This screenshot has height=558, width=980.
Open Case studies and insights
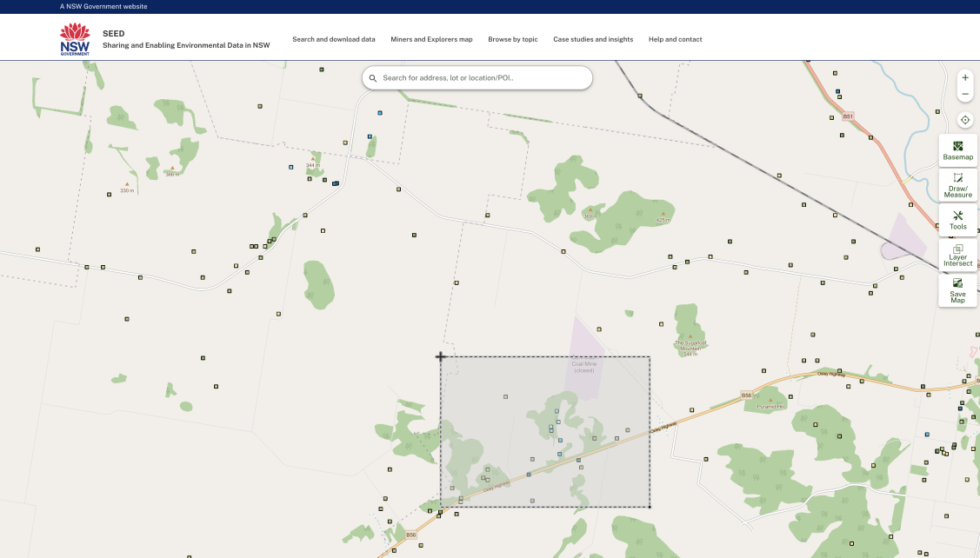click(593, 39)
